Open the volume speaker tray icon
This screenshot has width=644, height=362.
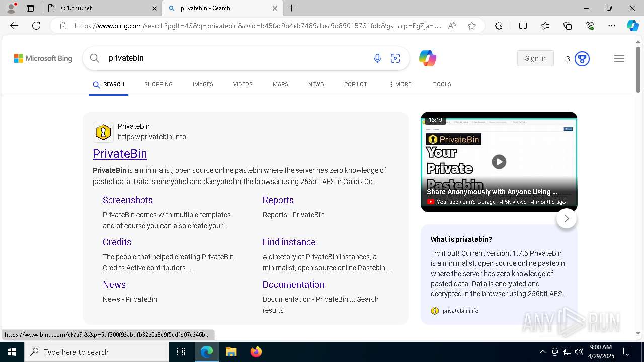click(x=579, y=352)
